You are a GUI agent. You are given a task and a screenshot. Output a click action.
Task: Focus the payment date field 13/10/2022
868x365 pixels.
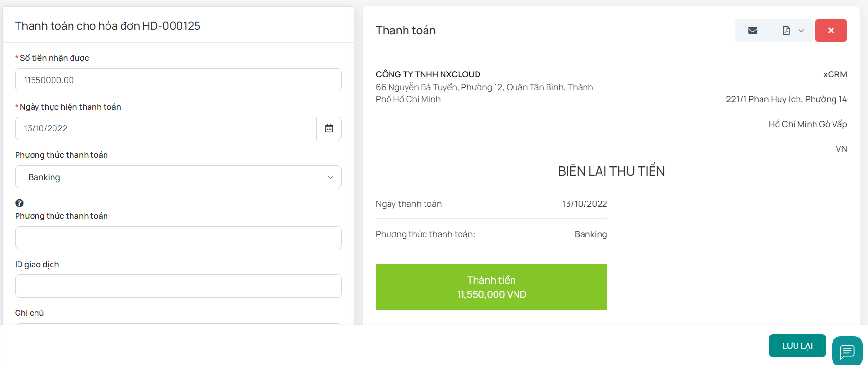[165, 128]
